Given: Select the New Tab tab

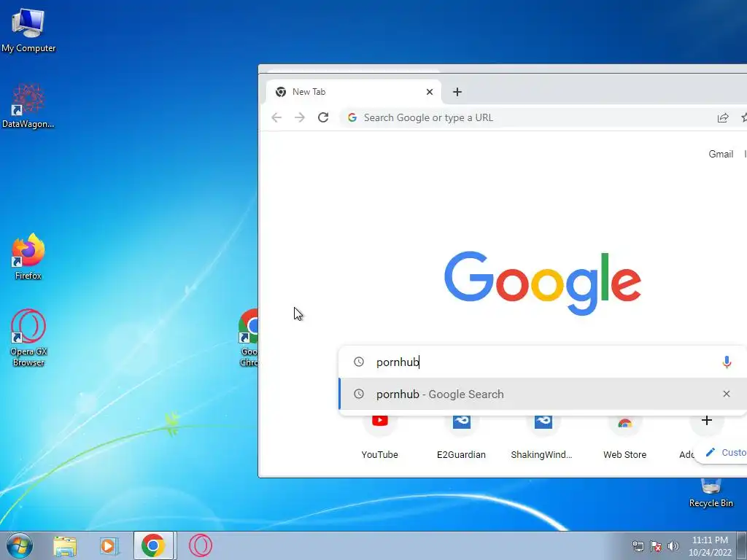Looking at the screenshot, I should 354,92.
